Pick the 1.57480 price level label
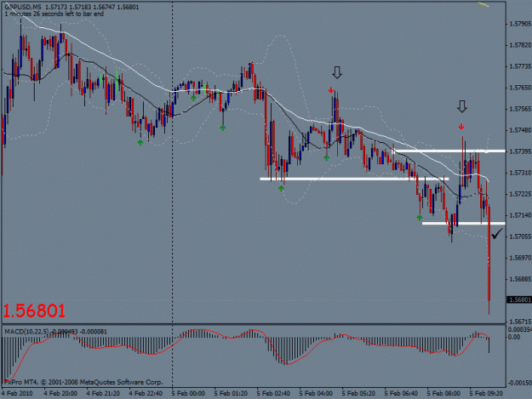532x399 pixels. click(x=520, y=130)
